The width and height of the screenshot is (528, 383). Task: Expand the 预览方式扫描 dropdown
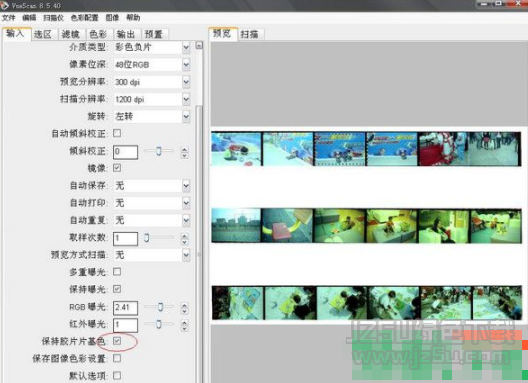[186, 255]
